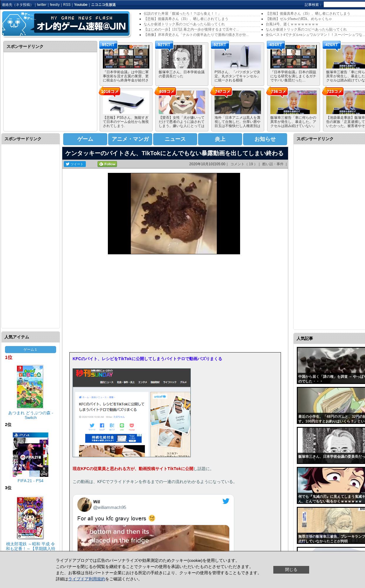
Task: Open the 747コメ anime article card
Action: (x=237, y=109)
